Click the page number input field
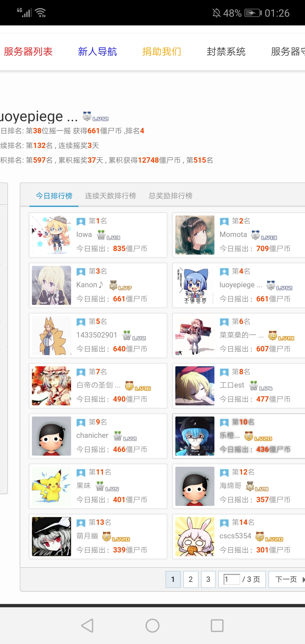305x644 pixels. (232, 579)
